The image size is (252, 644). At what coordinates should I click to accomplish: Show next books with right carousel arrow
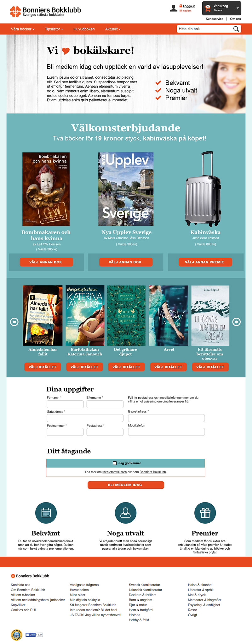[237, 322]
